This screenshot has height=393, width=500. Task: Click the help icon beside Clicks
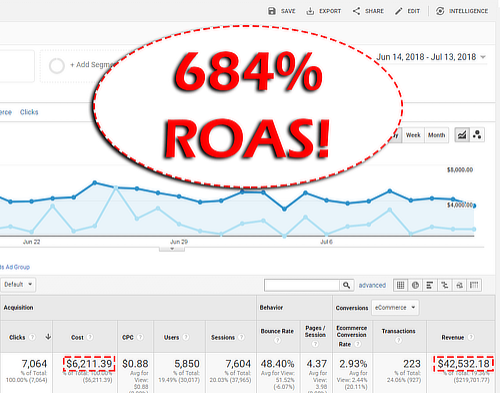pos(32,337)
